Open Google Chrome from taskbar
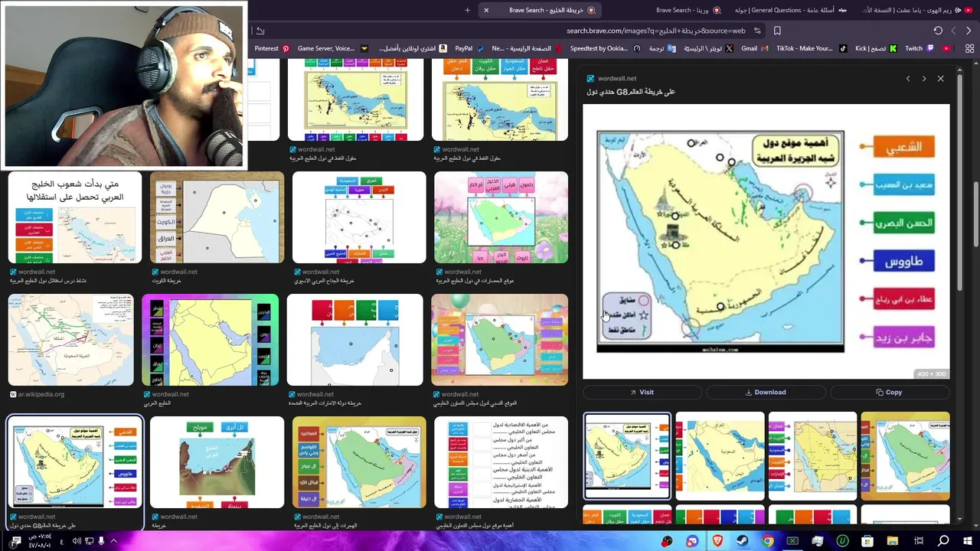This screenshot has height=551, width=980. click(x=767, y=541)
